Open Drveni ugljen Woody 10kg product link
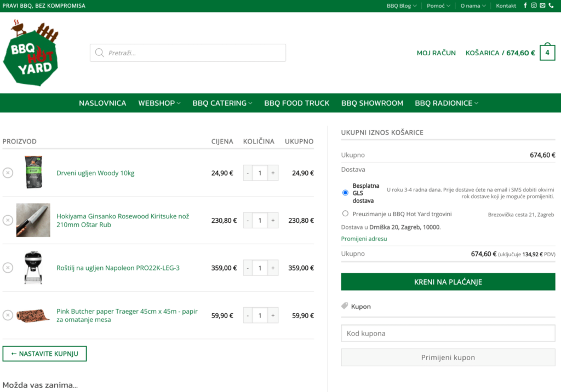Image resolution: width=561 pixels, height=392 pixels. click(95, 173)
